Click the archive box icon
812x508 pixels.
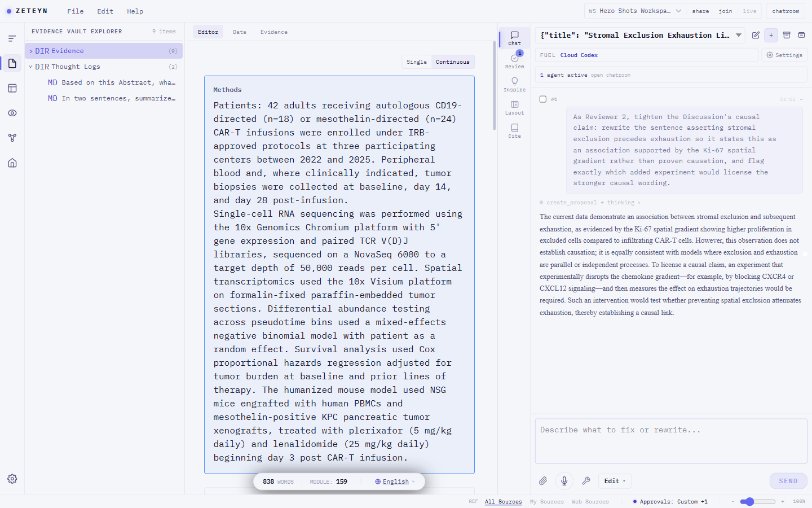coord(787,35)
